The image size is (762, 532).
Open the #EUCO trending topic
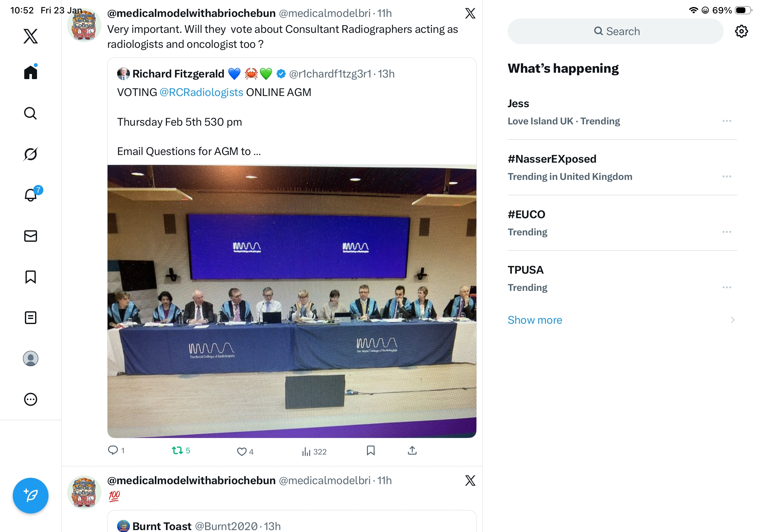527,215
